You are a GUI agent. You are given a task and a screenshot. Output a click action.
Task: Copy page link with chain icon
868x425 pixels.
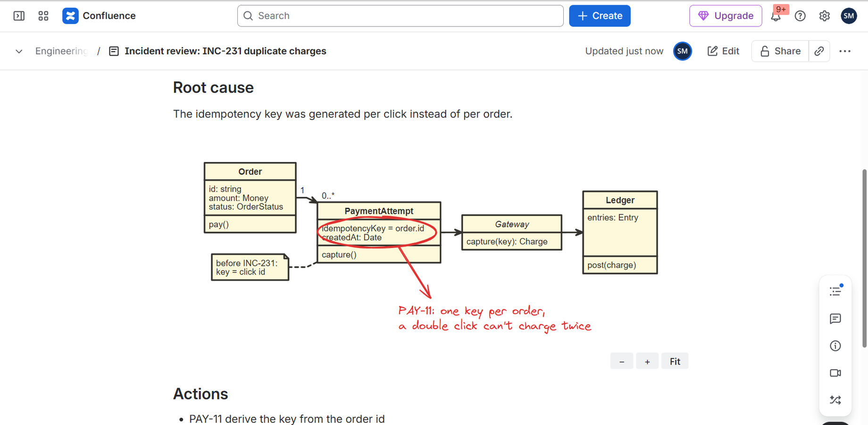pyautogui.click(x=819, y=51)
